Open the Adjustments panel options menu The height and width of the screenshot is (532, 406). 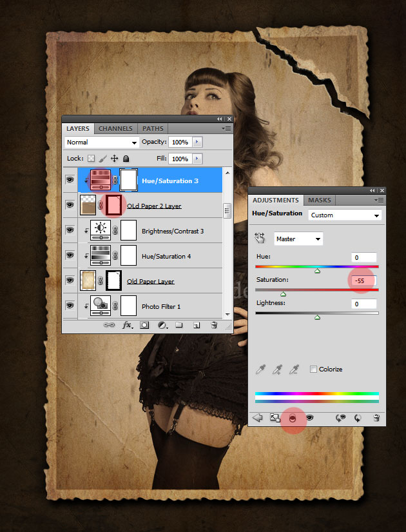(x=378, y=200)
